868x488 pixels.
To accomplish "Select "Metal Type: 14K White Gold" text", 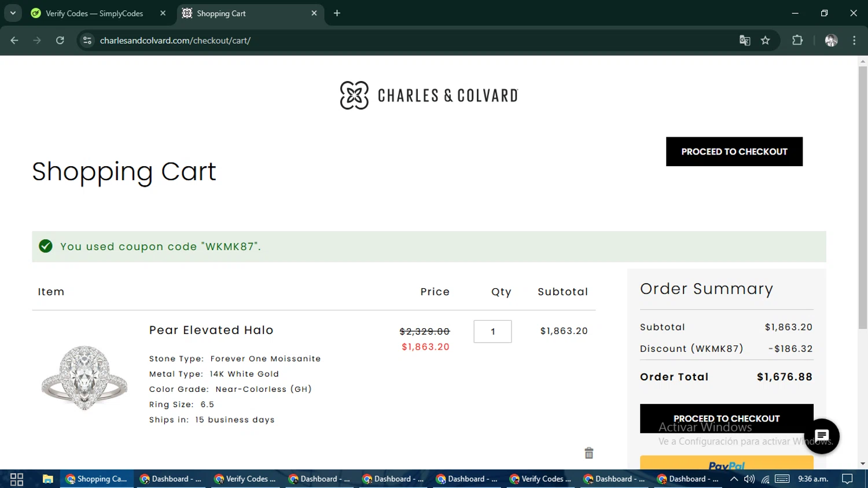I will click(214, 374).
